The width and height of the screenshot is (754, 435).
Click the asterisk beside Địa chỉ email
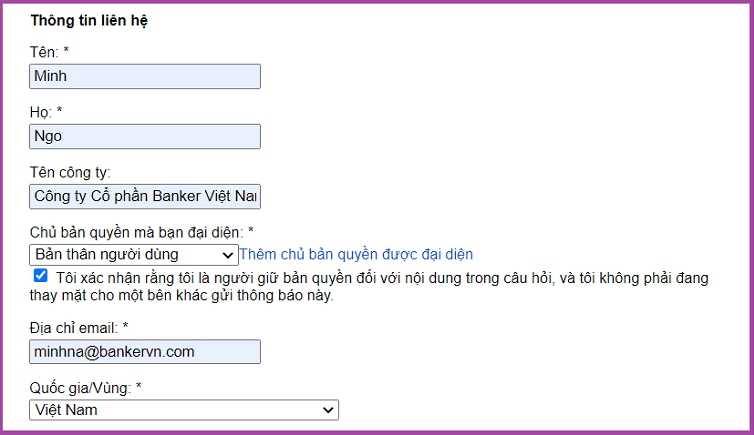coord(126,328)
